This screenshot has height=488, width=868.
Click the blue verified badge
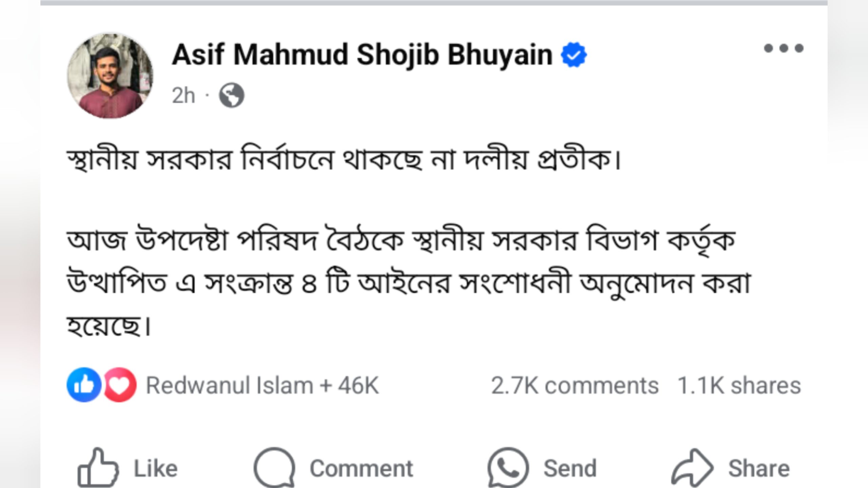click(573, 55)
